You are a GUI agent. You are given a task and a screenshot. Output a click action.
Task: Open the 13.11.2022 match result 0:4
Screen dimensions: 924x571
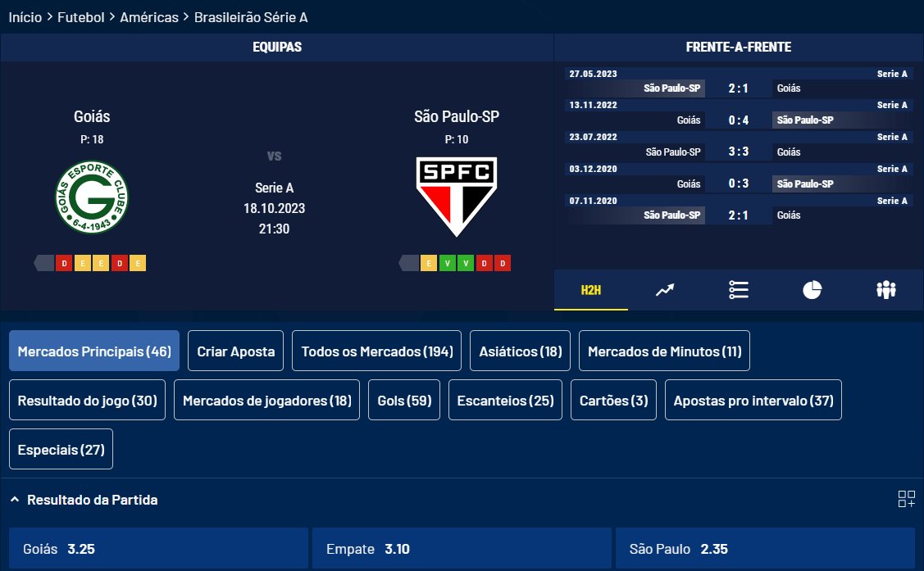[x=739, y=120]
